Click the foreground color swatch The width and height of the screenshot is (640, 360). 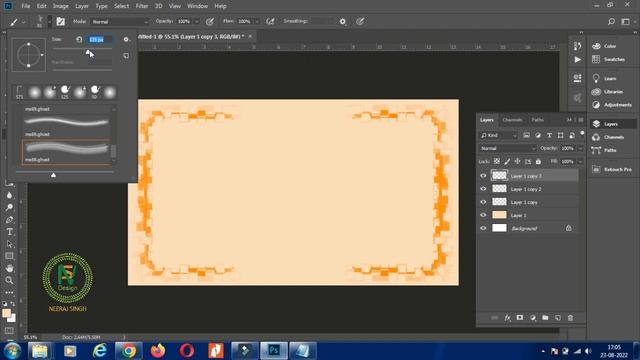(7, 313)
